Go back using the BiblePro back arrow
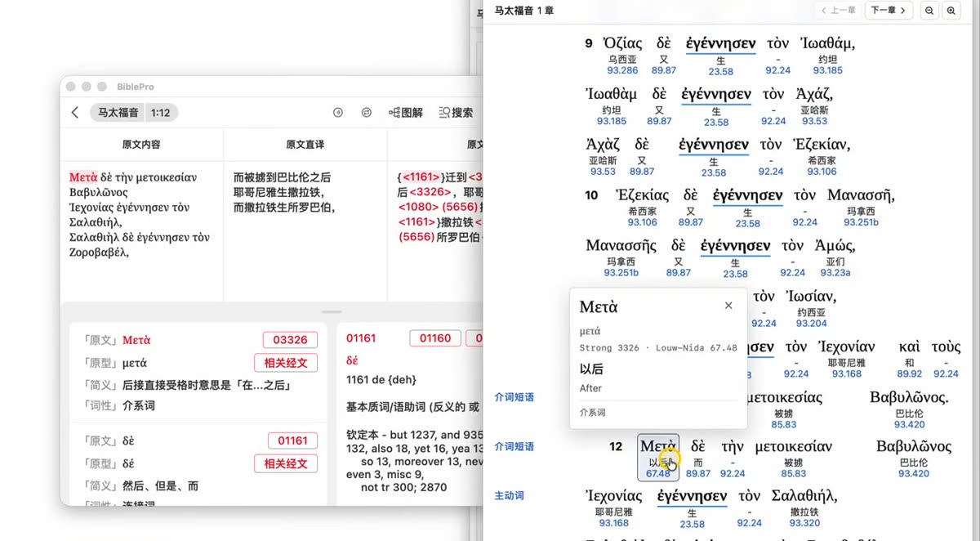The image size is (980, 541). 75,113
